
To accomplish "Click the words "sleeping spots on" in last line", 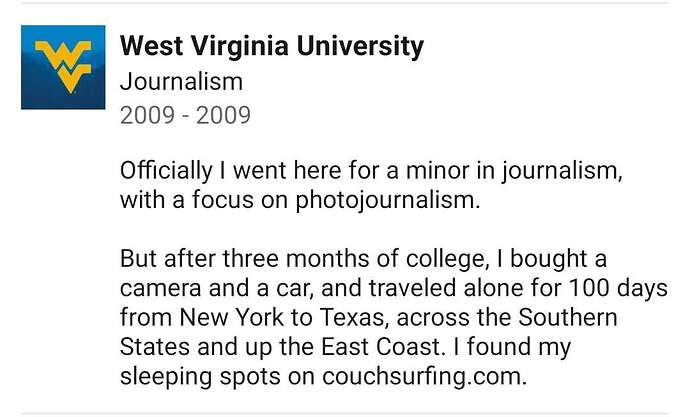I will 217,377.
